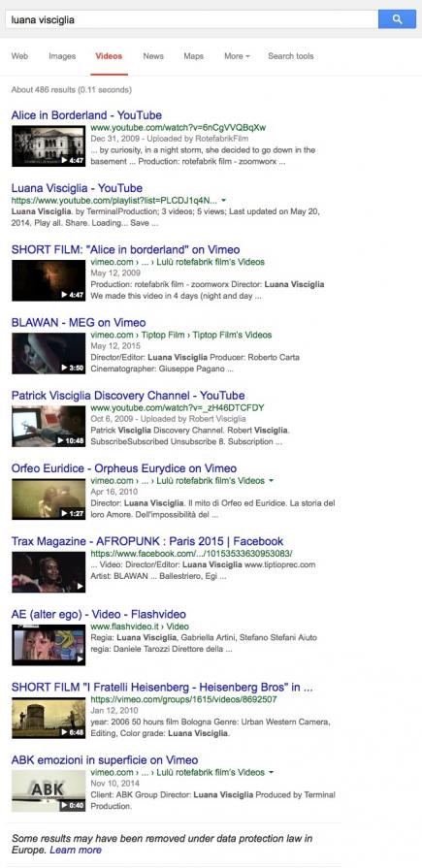Expand the More dropdown menu

tap(237, 56)
